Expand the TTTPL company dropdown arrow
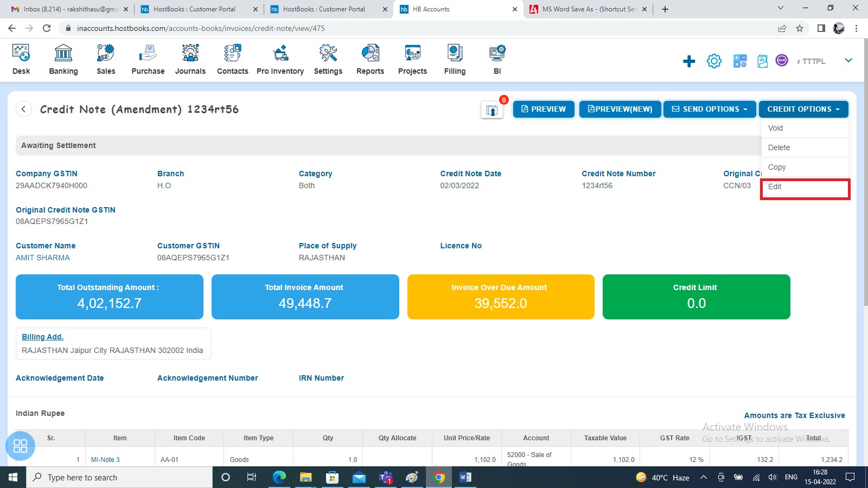The height and width of the screenshot is (488, 868). tap(848, 61)
